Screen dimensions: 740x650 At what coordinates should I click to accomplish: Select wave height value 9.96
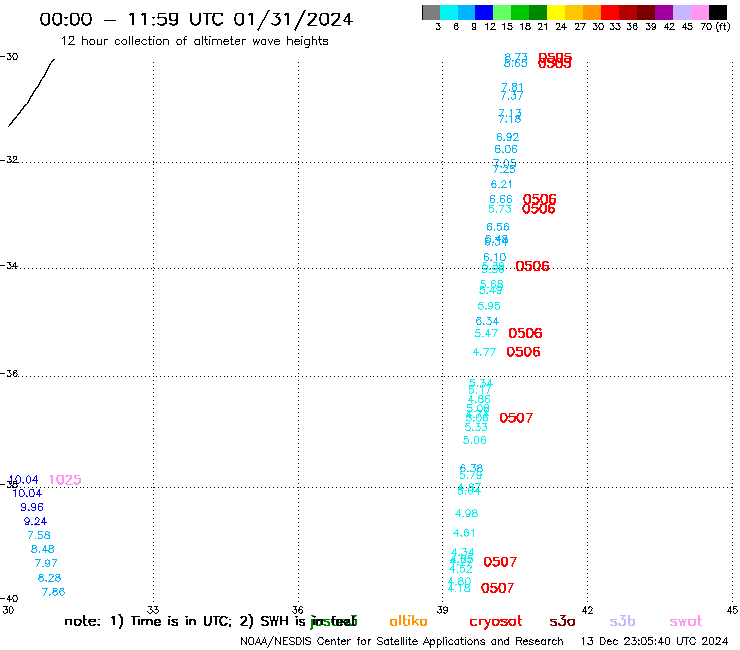click(x=32, y=507)
